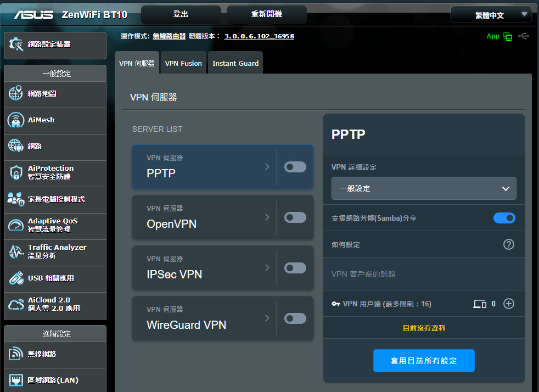Screen dimensions: 539x392
Task: Click the plus icon to add VPN client
Action: [509, 304]
